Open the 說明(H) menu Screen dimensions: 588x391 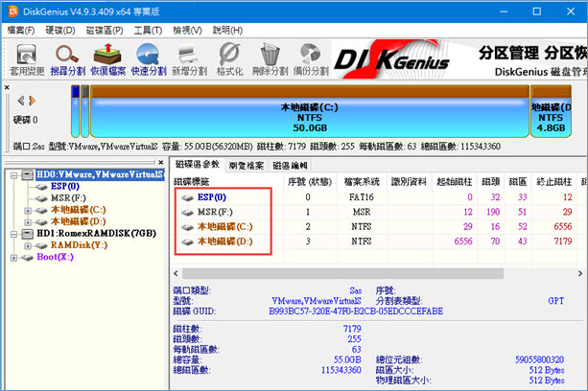tap(227, 31)
